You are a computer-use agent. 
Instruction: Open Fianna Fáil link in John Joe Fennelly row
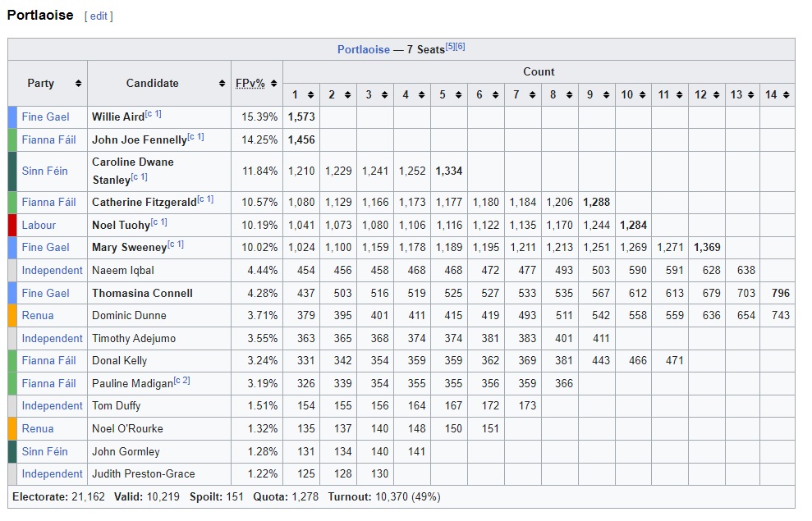(x=48, y=139)
